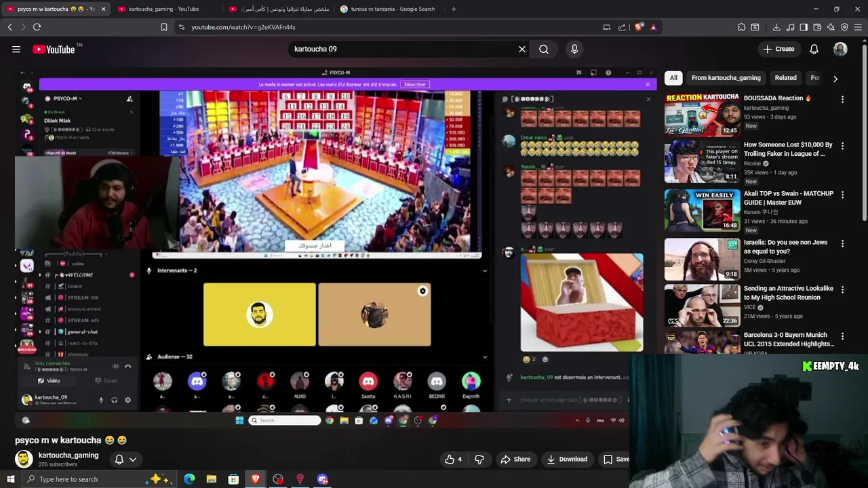Show more filter chips with right arrow
868x488 pixels.
[x=835, y=79]
